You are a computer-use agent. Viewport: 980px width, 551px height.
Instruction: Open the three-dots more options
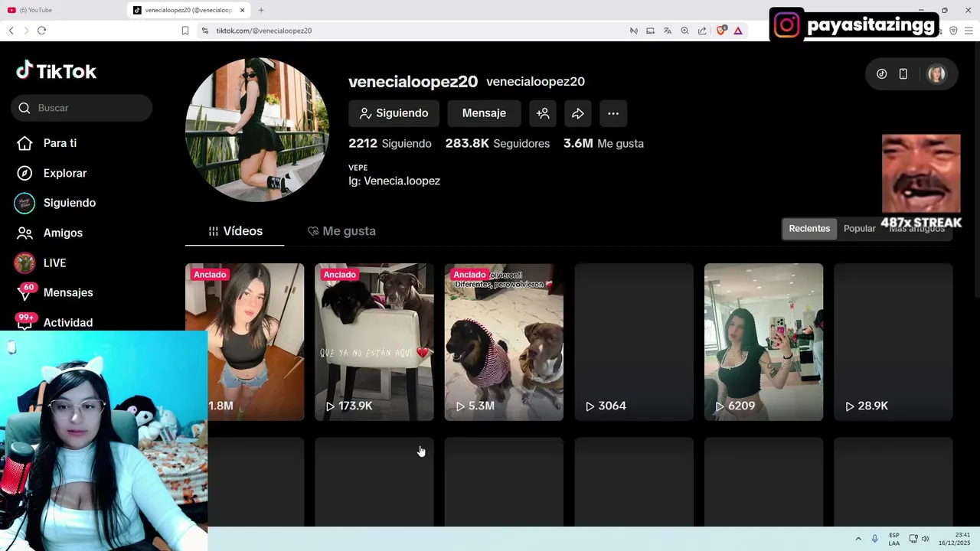pos(613,113)
